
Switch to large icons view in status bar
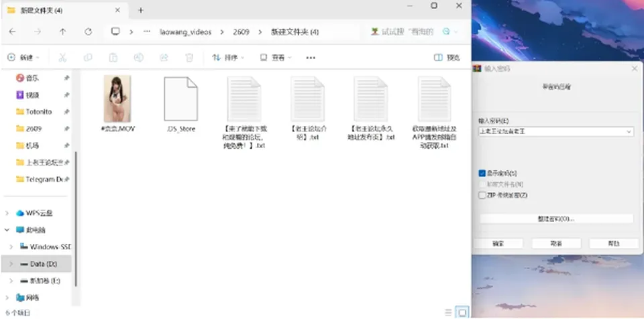(x=462, y=312)
